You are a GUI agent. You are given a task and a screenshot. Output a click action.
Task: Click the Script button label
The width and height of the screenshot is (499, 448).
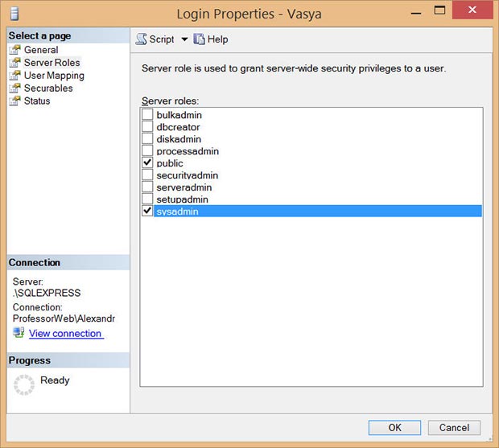pyautogui.click(x=162, y=39)
